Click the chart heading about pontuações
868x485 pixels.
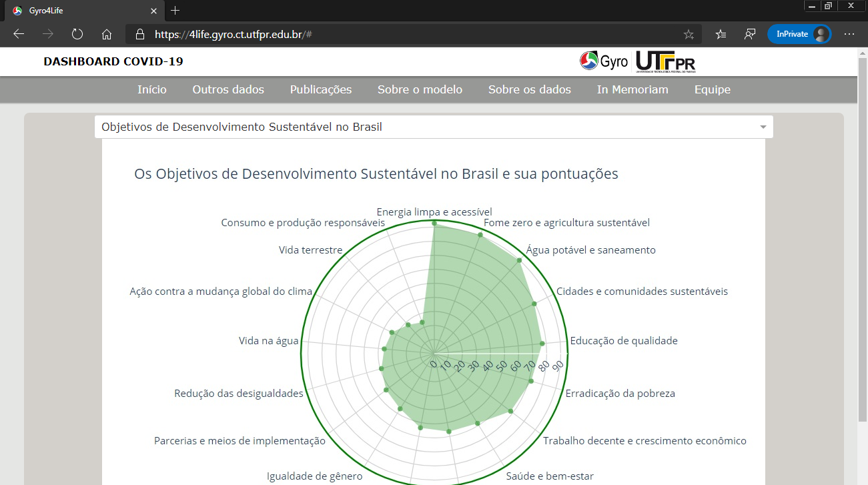pyautogui.click(x=376, y=174)
